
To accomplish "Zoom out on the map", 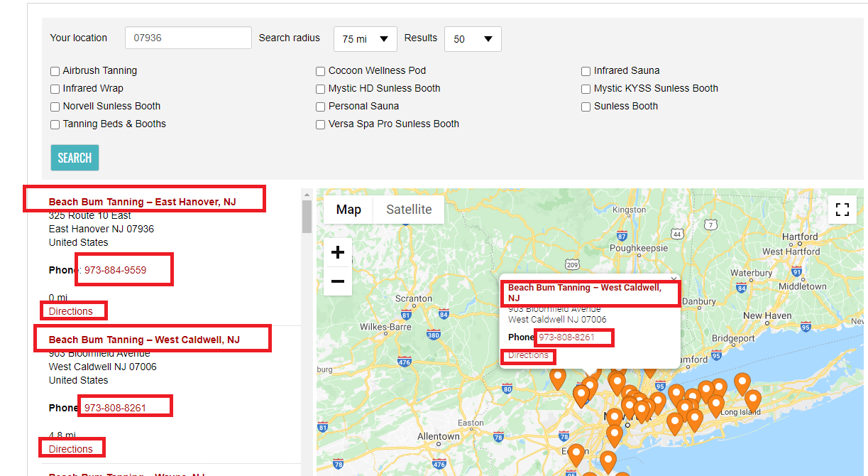I will coord(338,281).
